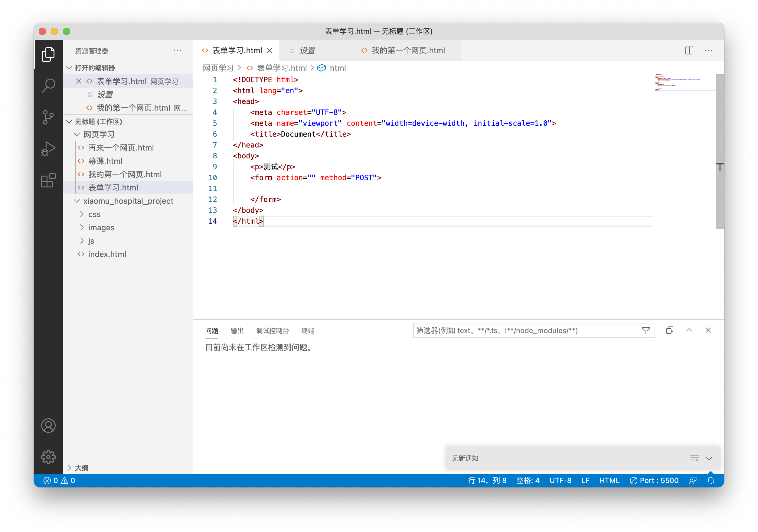Open the Run and Debug view icon
Viewport: 758px width, 532px height.
48,149
